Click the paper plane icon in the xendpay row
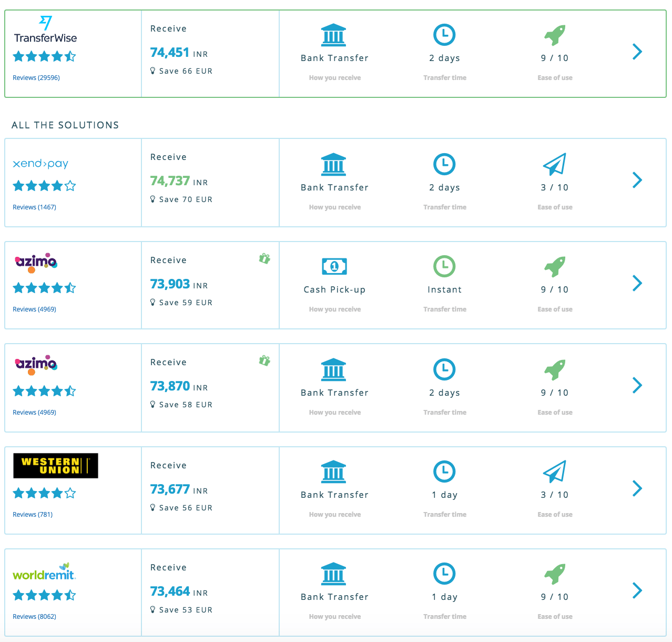672x642 pixels. click(555, 164)
